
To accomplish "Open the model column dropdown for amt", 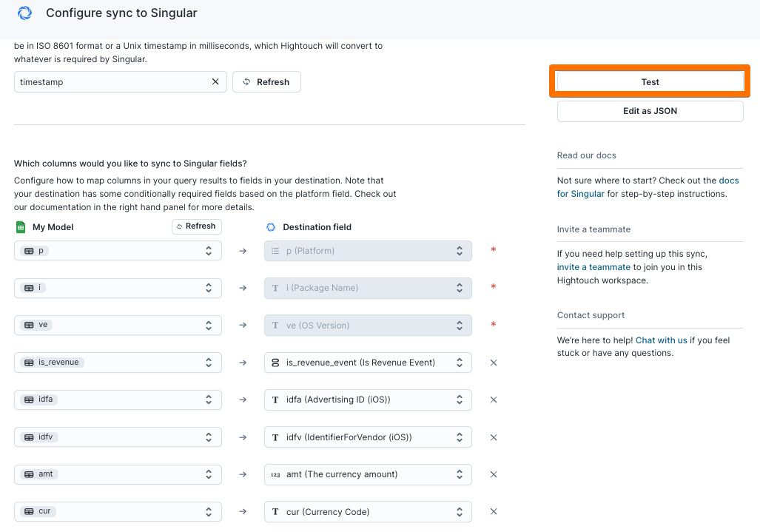I will 118,474.
